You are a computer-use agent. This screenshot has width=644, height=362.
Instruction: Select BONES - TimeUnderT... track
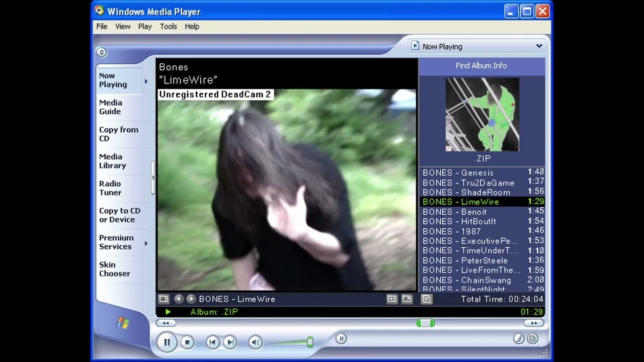482,250
